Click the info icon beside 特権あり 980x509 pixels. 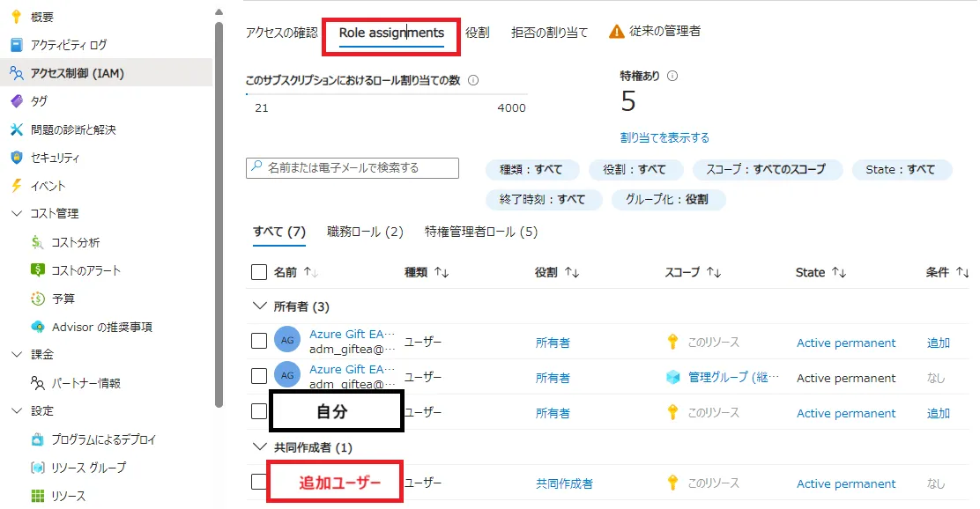672,76
